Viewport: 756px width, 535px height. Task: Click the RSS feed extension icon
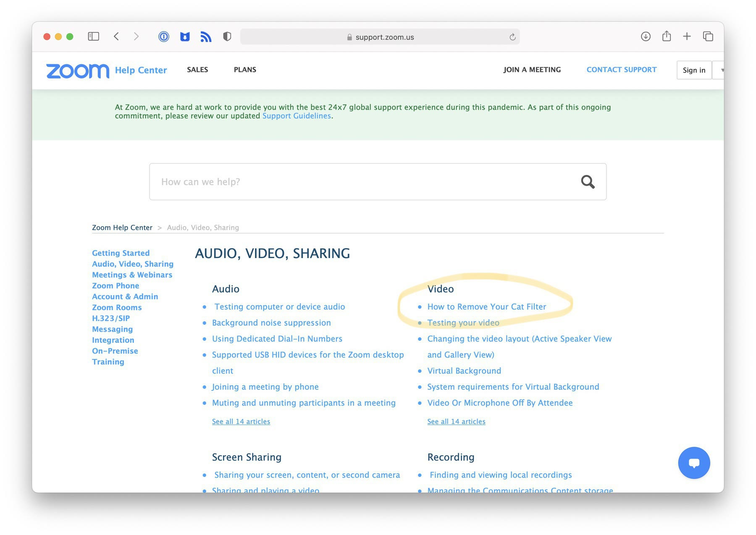(206, 37)
